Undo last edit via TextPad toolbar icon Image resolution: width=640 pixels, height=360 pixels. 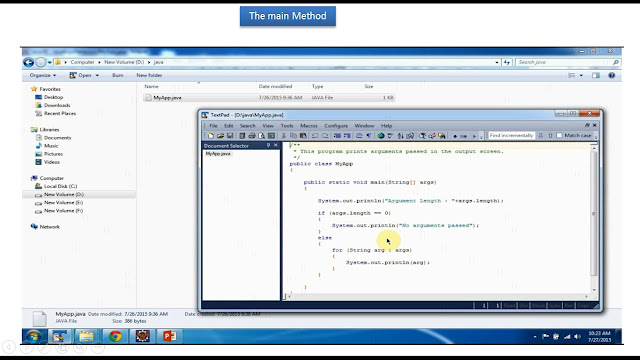click(315, 136)
